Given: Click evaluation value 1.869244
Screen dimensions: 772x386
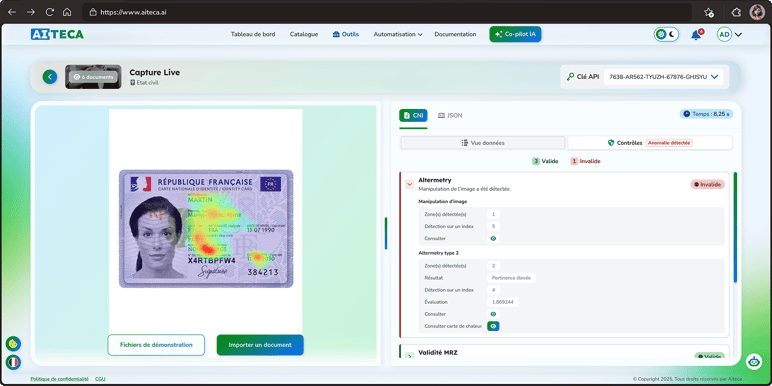Looking at the screenshot, I should click(503, 302).
